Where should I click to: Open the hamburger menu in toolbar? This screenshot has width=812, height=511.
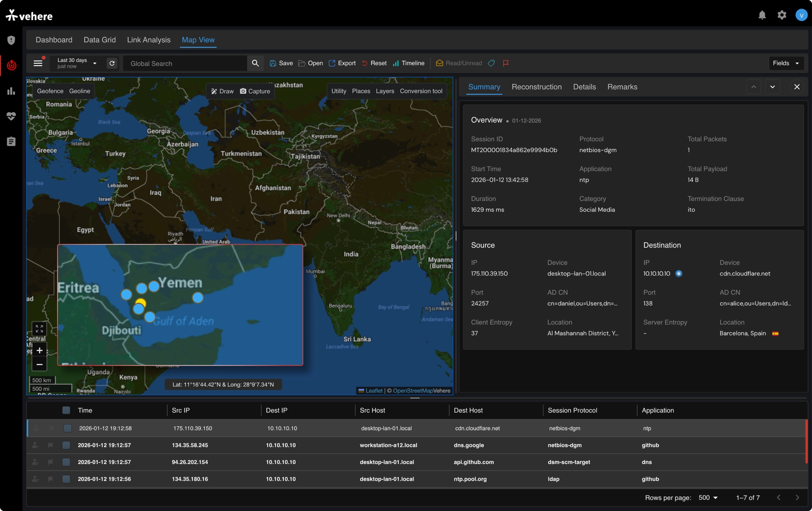click(38, 63)
